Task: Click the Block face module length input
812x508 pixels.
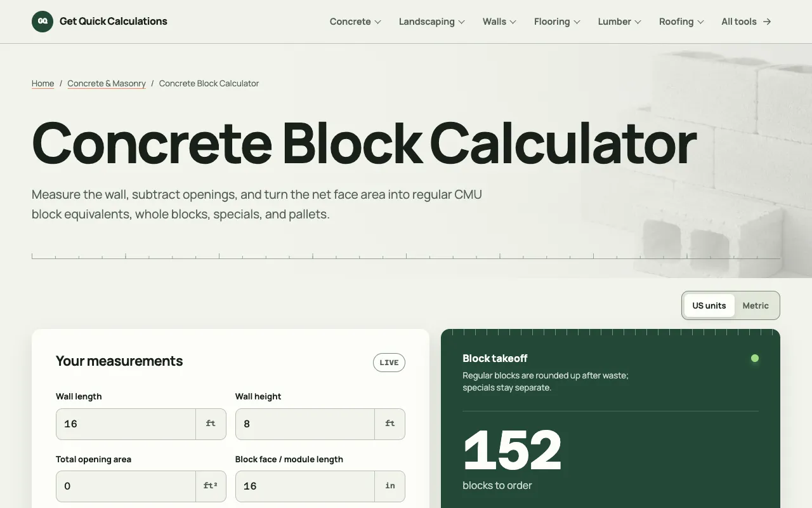Action: click(x=305, y=486)
